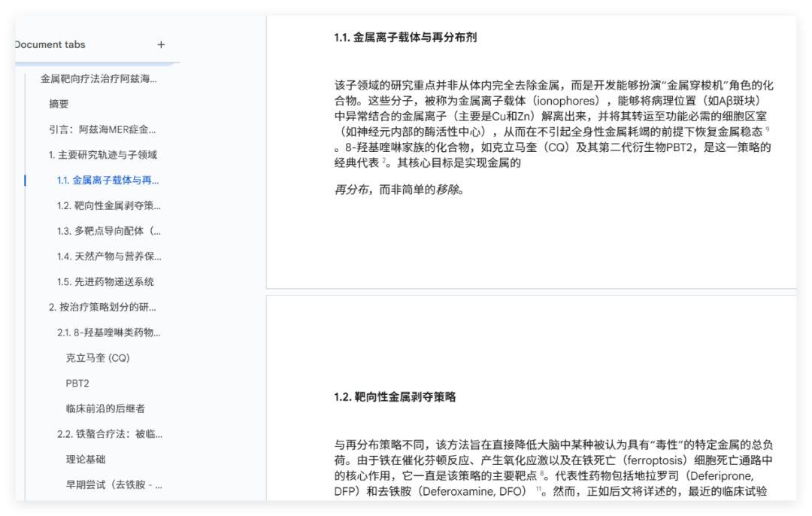Click the word ionophores in first paragraph
This screenshot has height=516, width=812.
coord(565,101)
